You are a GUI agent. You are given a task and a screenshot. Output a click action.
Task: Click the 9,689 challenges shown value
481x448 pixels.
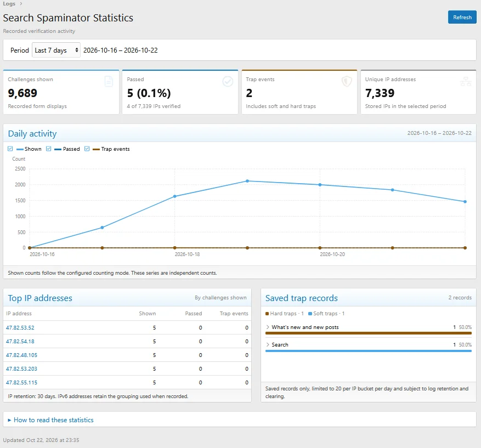point(22,93)
